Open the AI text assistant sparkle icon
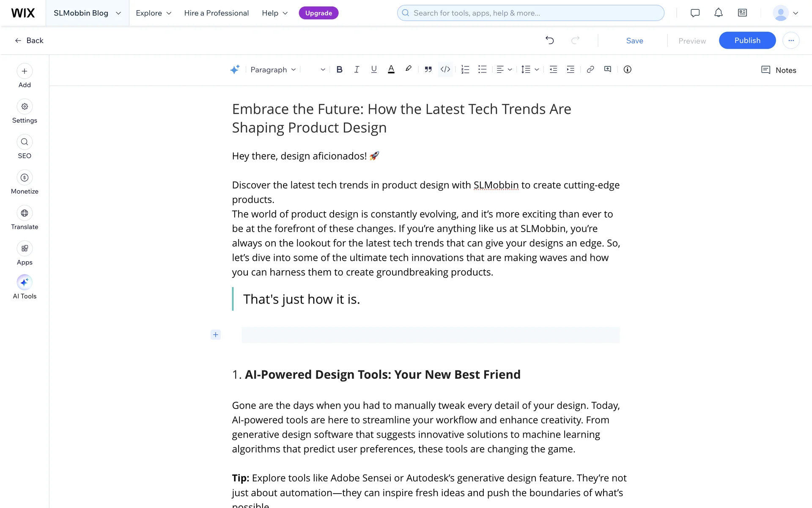This screenshot has width=812, height=508. pos(235,69)
